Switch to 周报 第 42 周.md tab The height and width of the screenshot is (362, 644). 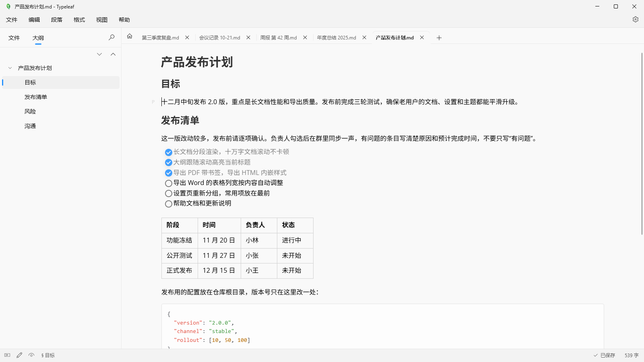click(x=278, y=38)
